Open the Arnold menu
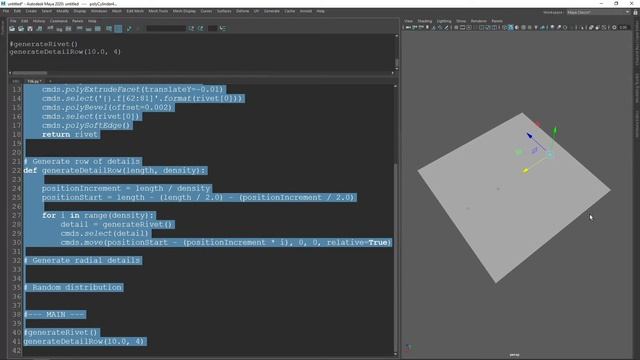 coord(306,11)
